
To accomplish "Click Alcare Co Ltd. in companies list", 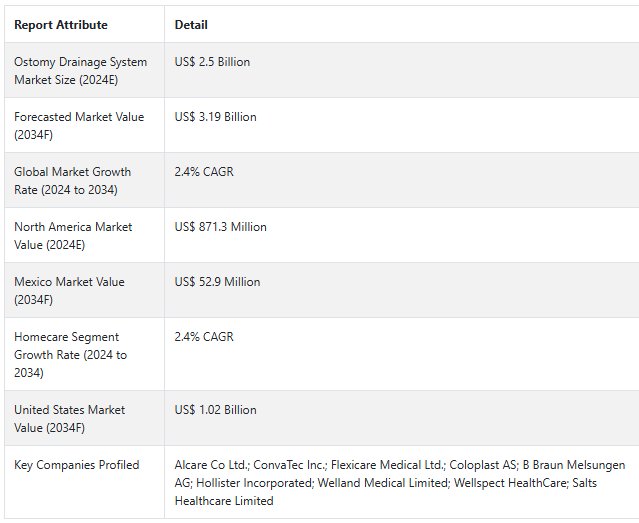I will click(212, 465).
